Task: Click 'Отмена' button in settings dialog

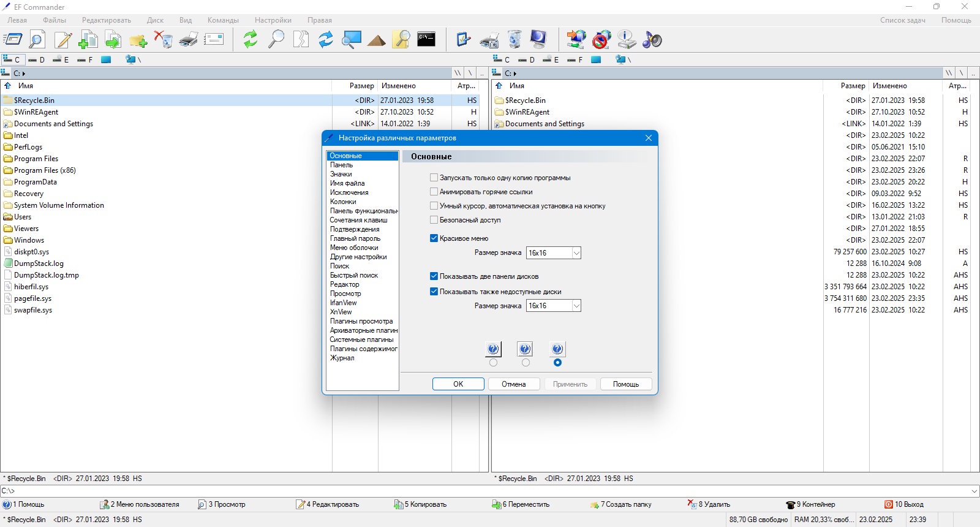Action: point(514,384)
